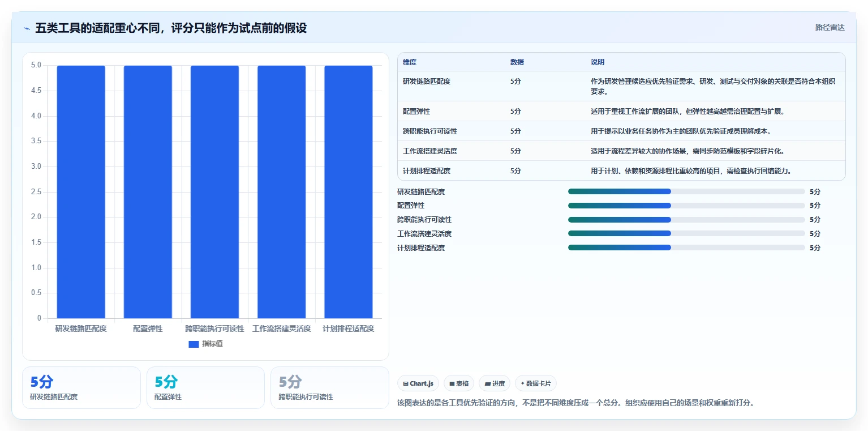This screenshot has height=431, width=868.
Task: Click the 数据 table column header
Action: 517,62
